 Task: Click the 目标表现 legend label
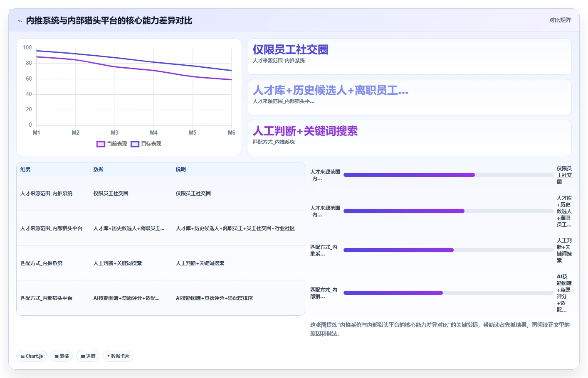point(151,144)
